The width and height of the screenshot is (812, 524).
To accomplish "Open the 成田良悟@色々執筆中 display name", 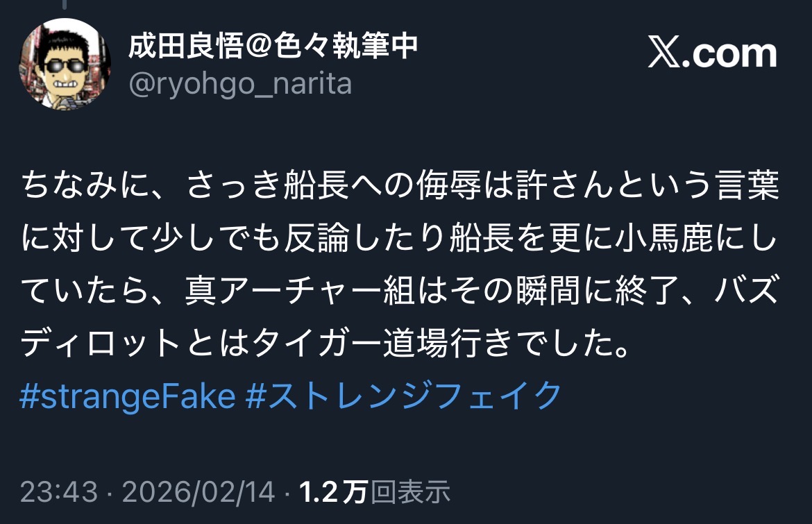I will [x=273, y=46].
